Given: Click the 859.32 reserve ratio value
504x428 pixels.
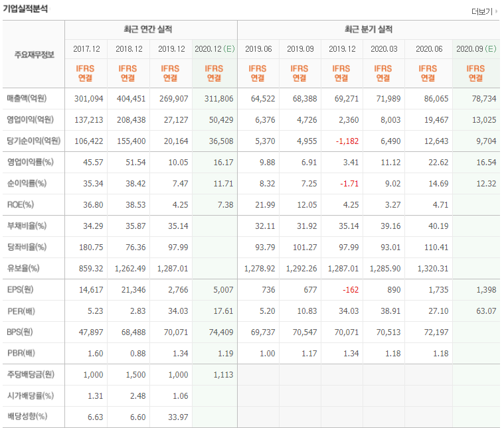Looking at the screenshot, I should click(x=91, y=269).
